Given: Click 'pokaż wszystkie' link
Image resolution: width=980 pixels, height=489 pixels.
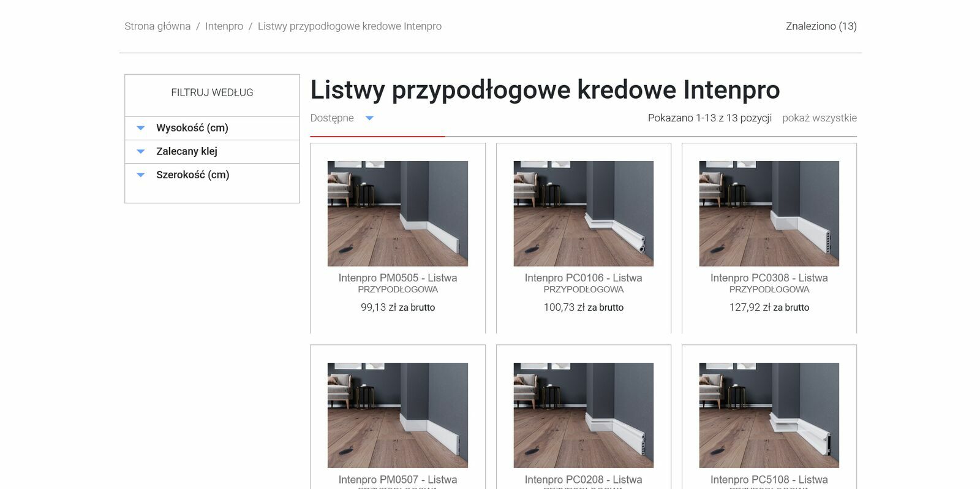Looking at the screenshot, I should (x=820, y=118).
